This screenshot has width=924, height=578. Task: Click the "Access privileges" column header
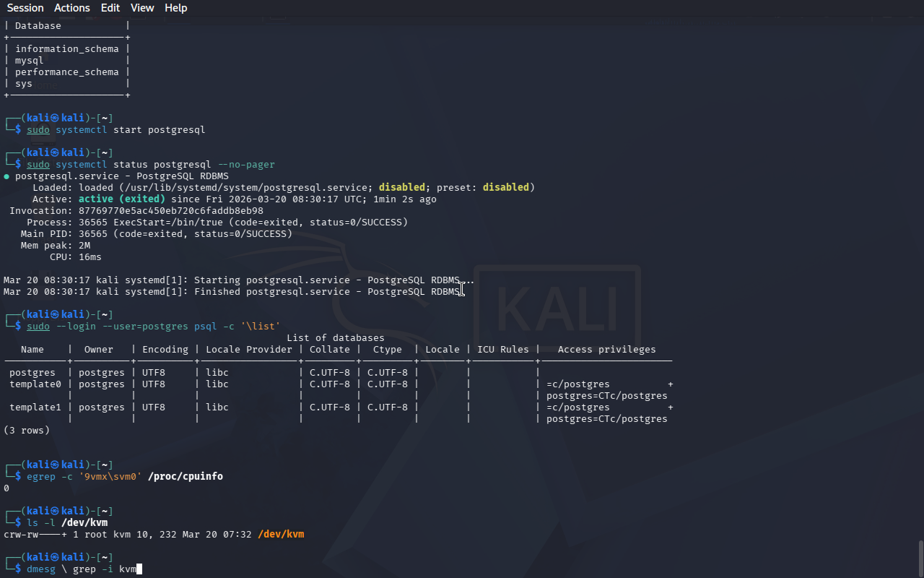tap(606, 350)
